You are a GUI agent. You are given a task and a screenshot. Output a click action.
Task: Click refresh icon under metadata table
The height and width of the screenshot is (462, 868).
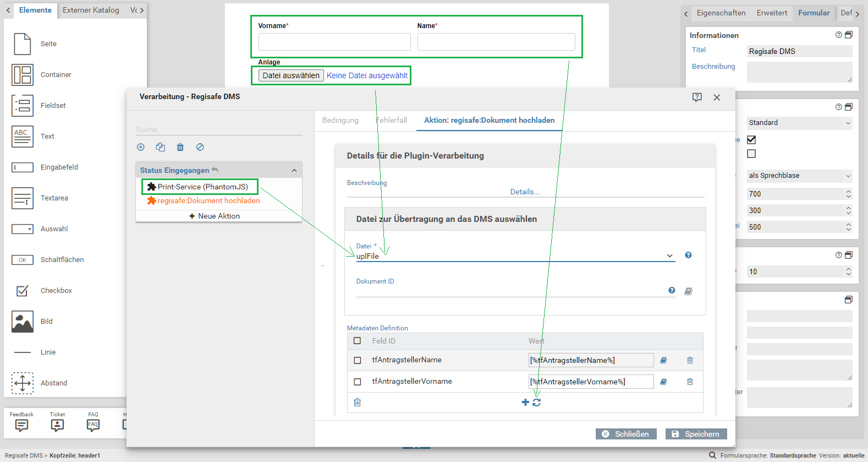coord(537,403)
